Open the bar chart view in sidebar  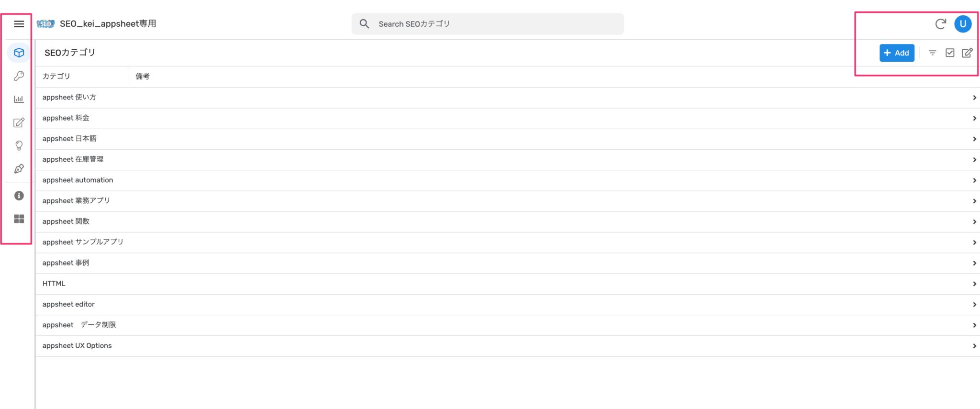coord(19,99)
